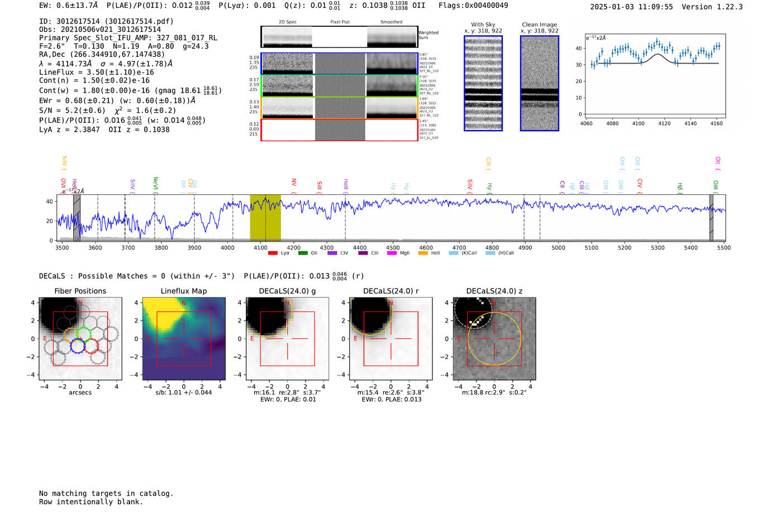Click the magenta OII label at far right
This screenshot has height=532, width=782.
coord(718,163)
